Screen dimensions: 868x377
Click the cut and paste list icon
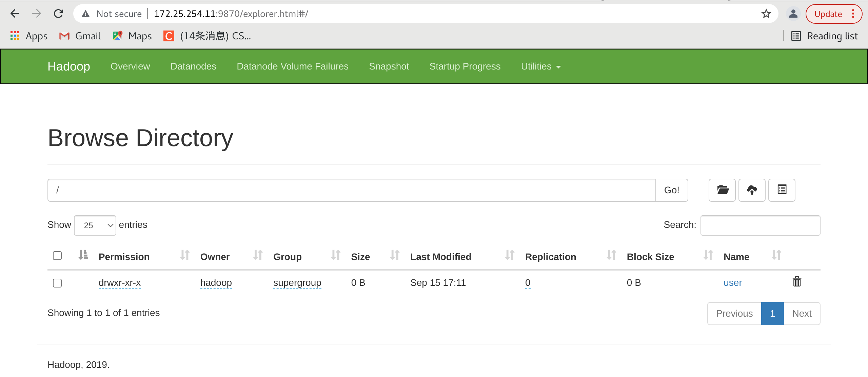tap(782, 190)
